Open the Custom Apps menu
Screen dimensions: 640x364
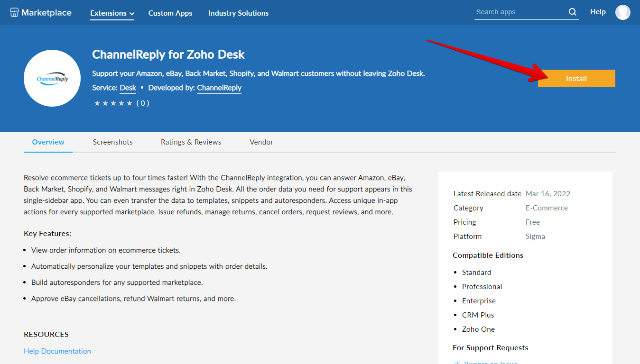[170, 13]
